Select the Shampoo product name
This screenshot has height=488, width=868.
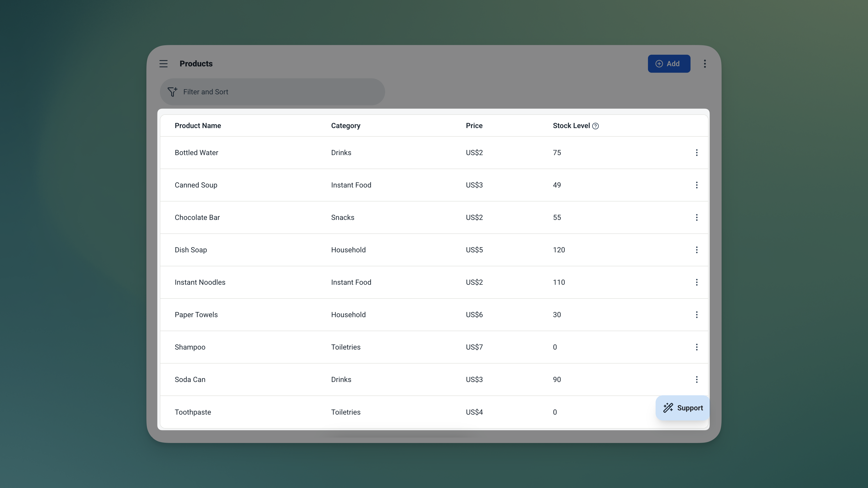coord(190,347)
